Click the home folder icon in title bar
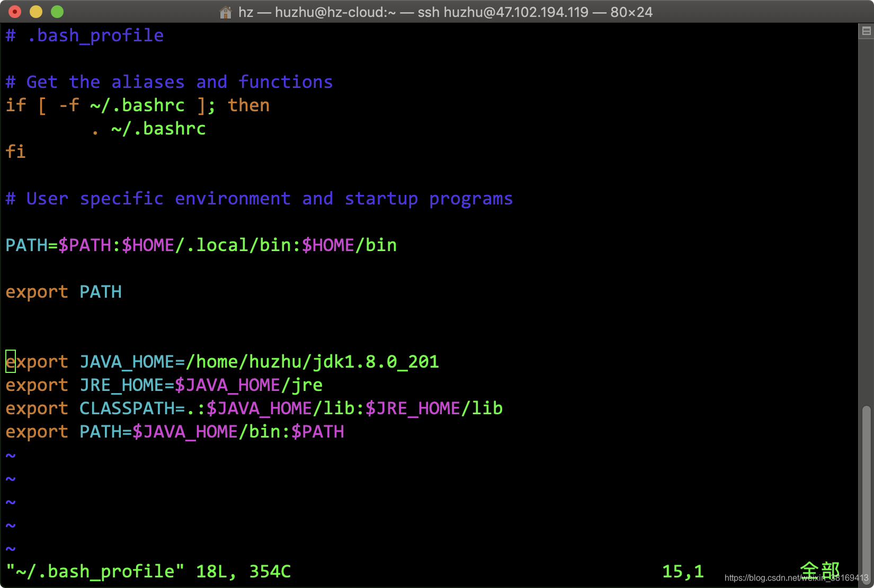The image size is (874, 588). coord(226,12)
